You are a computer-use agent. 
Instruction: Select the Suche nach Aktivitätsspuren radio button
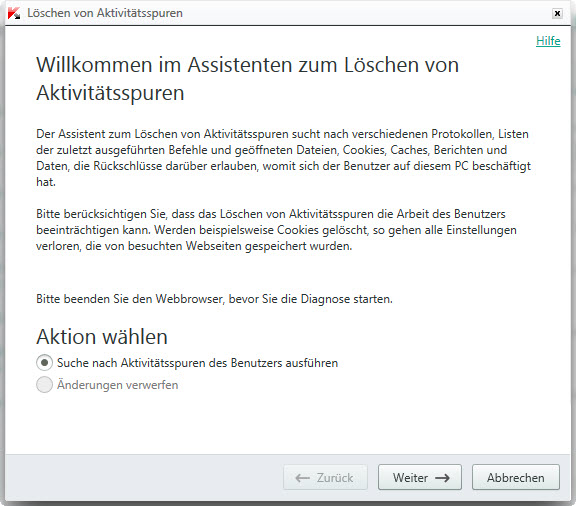(44, 363)
